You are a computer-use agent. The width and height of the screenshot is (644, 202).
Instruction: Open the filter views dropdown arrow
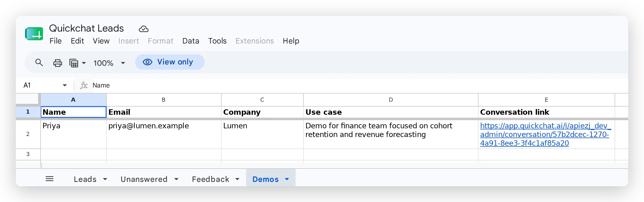(x=84, y=63)
